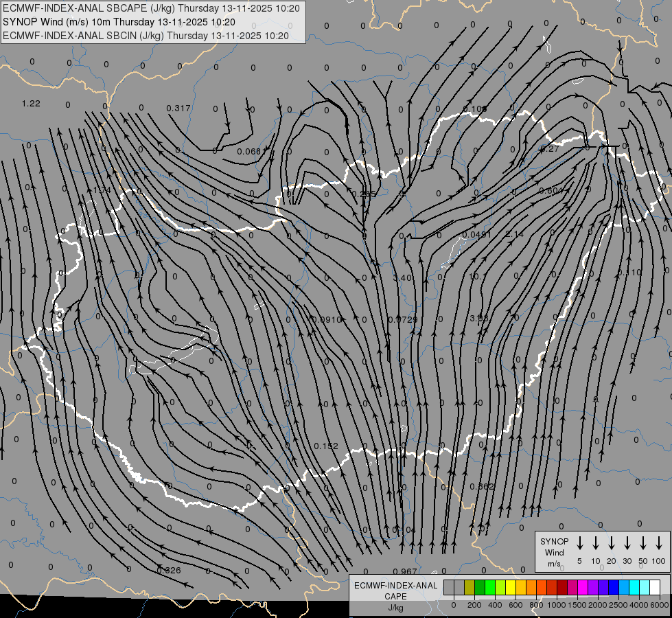The height and width of the screenshot is (618, 672).
Task: Pick the amber CAPE swatch
Action: 521,588
